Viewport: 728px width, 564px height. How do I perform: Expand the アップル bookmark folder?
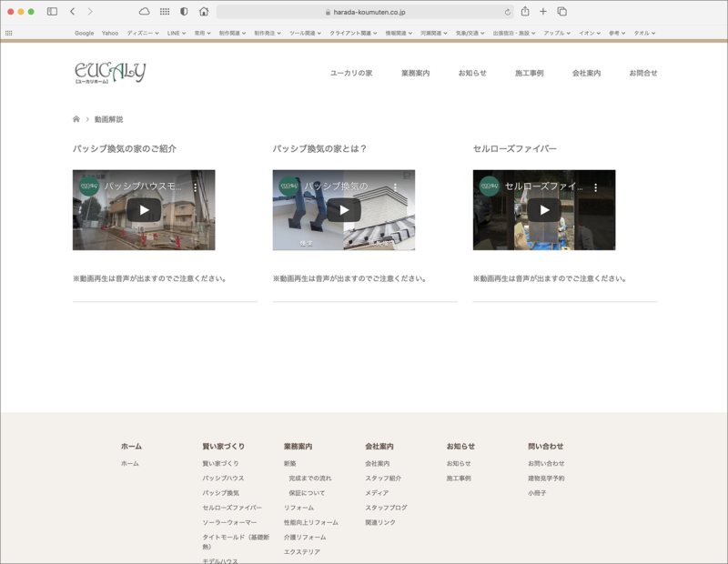(x=557, y=33)
